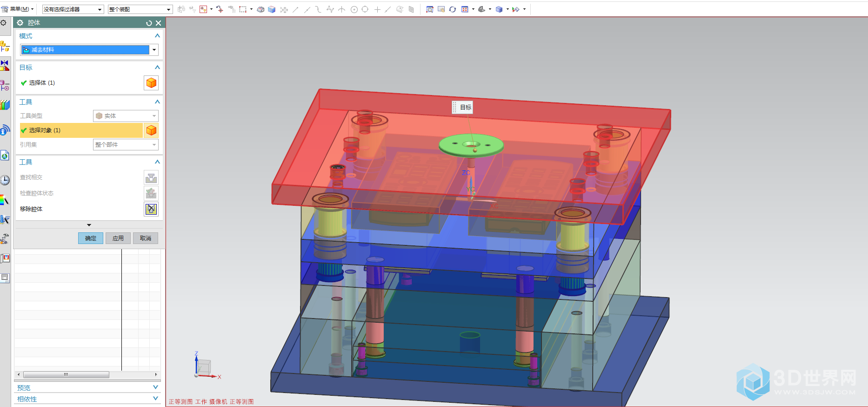
Task: Click the blue solid cube toolbar icon
Action: [272, 9]
